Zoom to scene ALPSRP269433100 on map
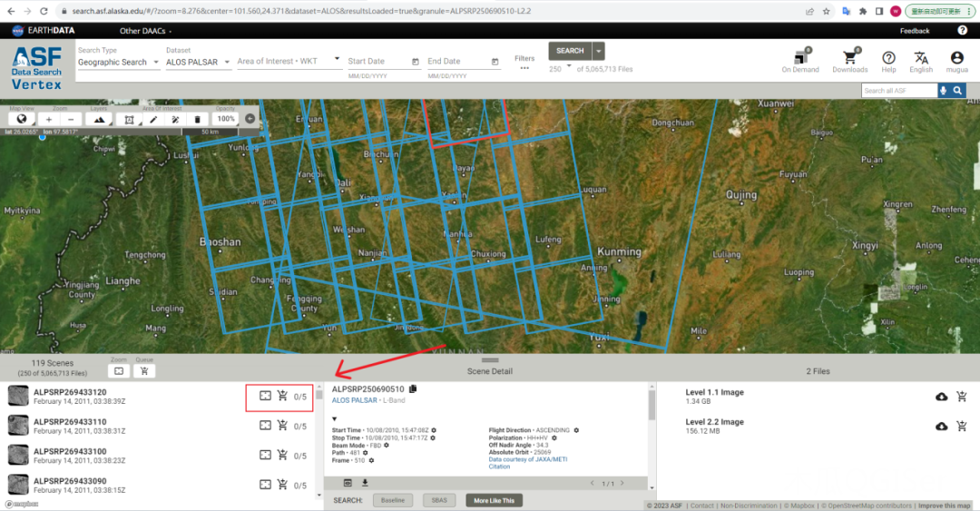Screen dimensions: 980x511 coord(265,455)
